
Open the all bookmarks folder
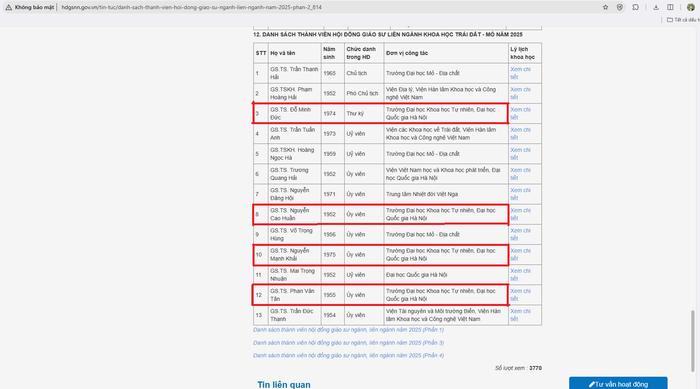(x=683, y=20)
